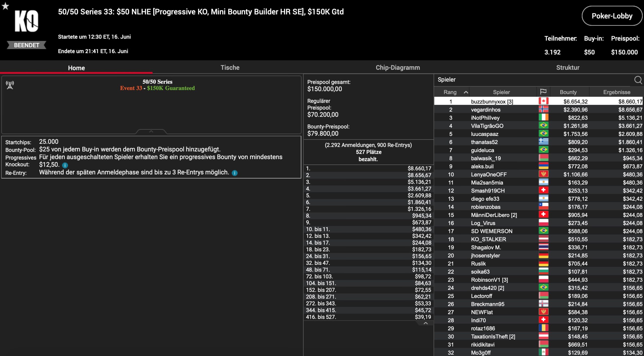Viewport: 644px width, 356px height.
Task: Collapse the 50/50 Series banner panel
Action: coord(151,131)
